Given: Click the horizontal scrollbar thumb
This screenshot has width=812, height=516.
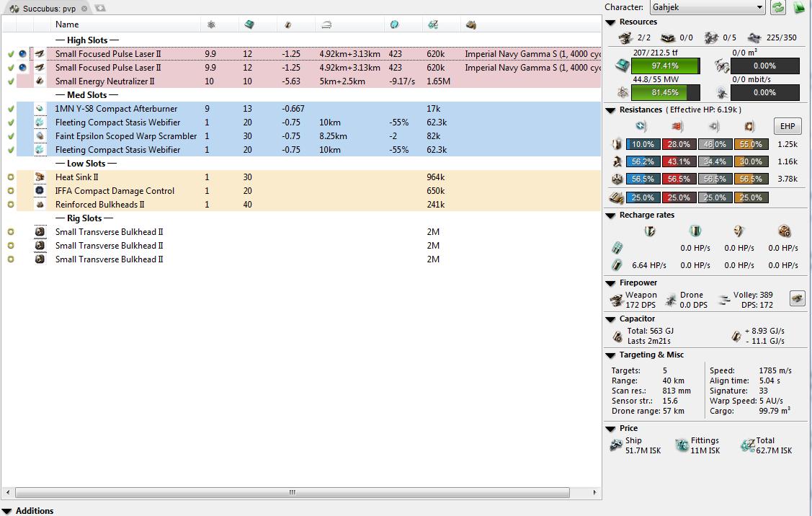Looking at the screenshot, I should pyautogui.click(x=292, y=492).
